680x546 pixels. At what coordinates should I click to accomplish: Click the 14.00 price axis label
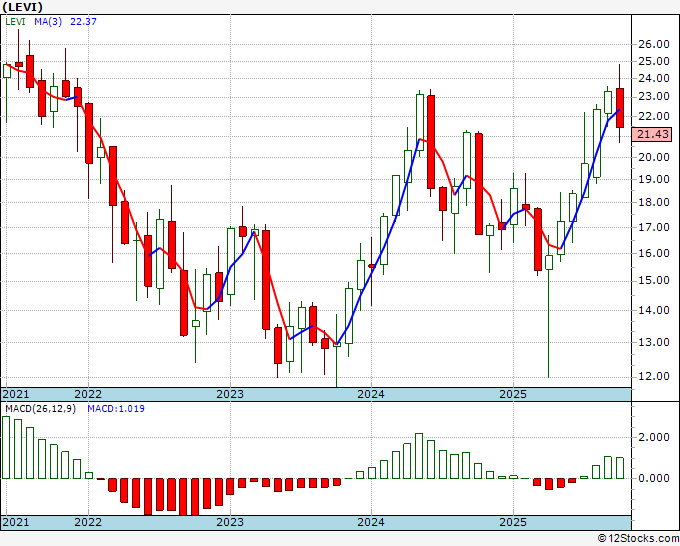point(654,310)
